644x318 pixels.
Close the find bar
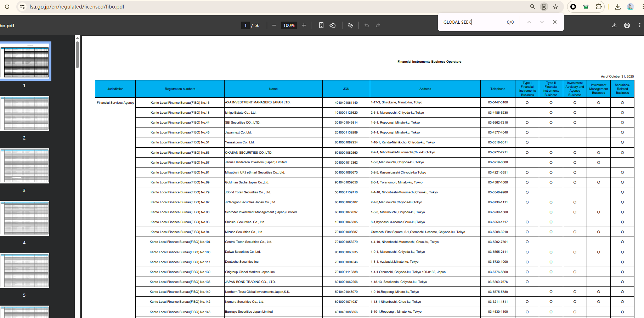[x=554, y=22]
